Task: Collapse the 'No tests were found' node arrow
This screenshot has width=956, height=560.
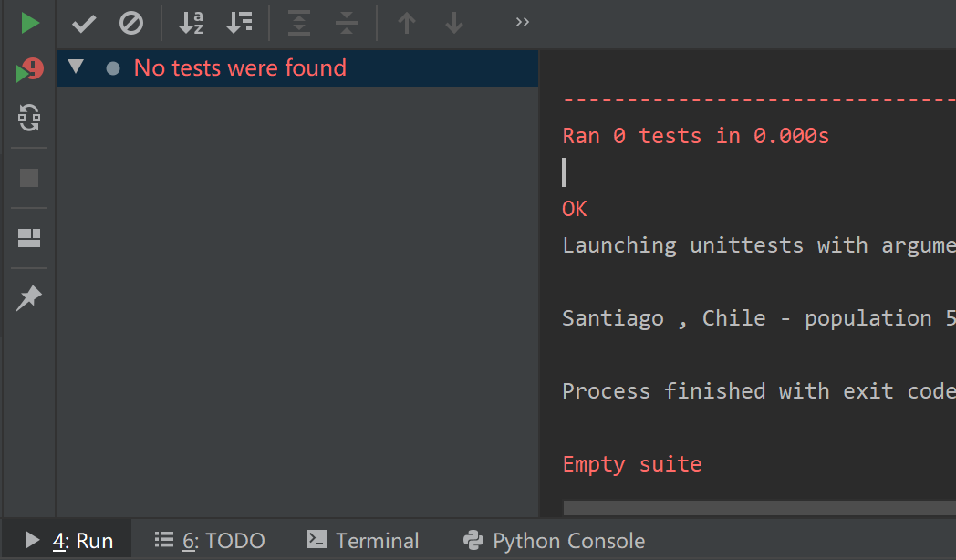Action: tap(76, 67)
